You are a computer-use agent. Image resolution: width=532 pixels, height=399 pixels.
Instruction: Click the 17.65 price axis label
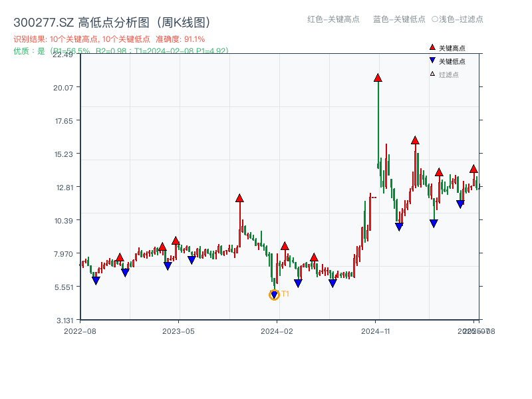pos(64,121)
